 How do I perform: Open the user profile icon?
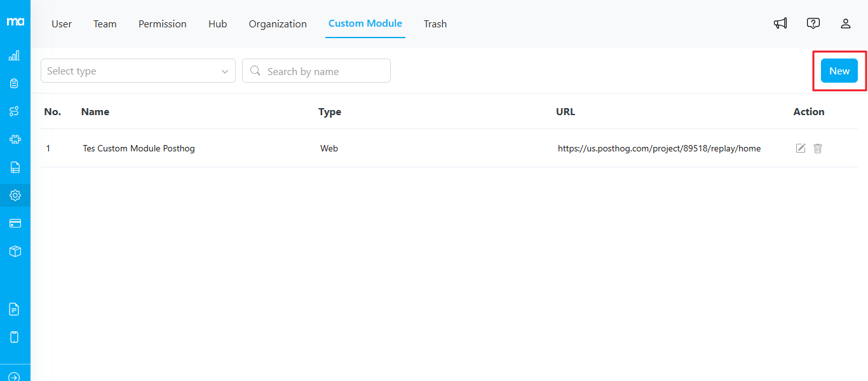[845, 24]
